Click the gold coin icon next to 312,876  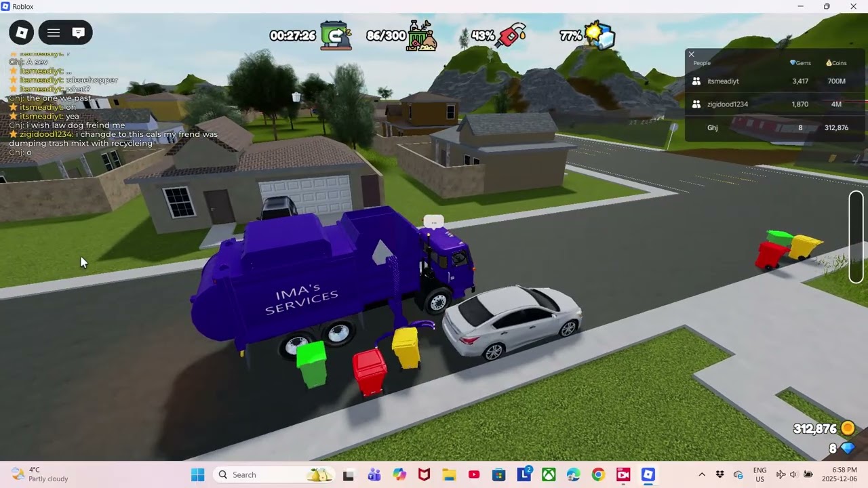[848, 428]
